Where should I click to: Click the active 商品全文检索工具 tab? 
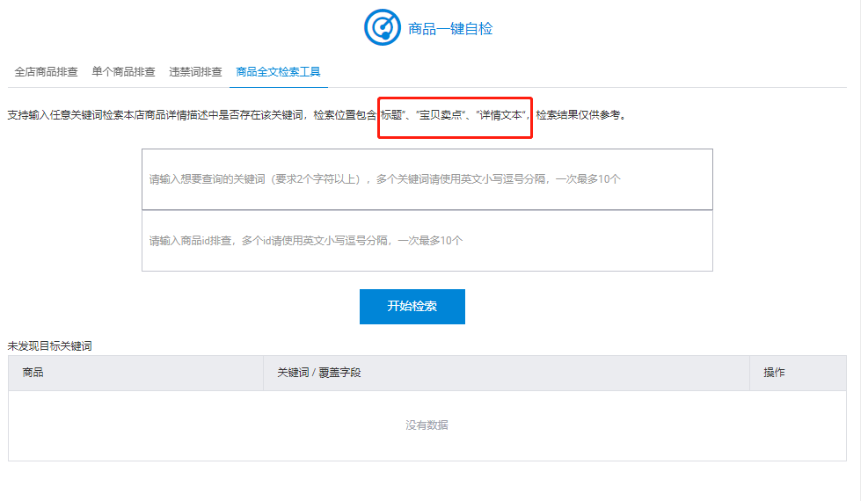tap(278, 72)
